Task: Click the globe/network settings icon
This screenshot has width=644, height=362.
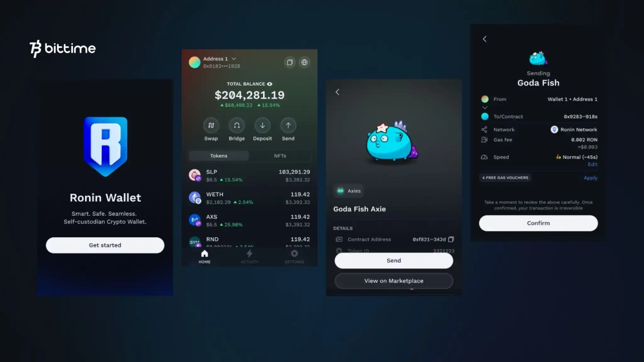Action: click(304, 62)
